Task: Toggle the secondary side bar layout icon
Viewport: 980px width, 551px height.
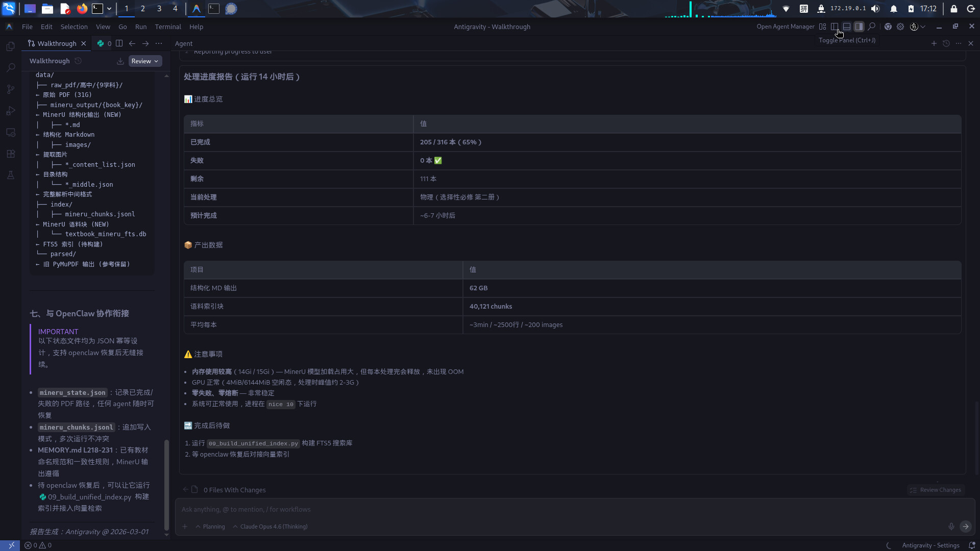Action: coord(859,27)
